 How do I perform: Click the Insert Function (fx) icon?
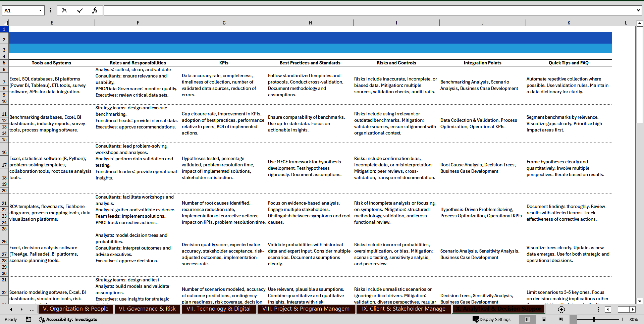[95, 10]
